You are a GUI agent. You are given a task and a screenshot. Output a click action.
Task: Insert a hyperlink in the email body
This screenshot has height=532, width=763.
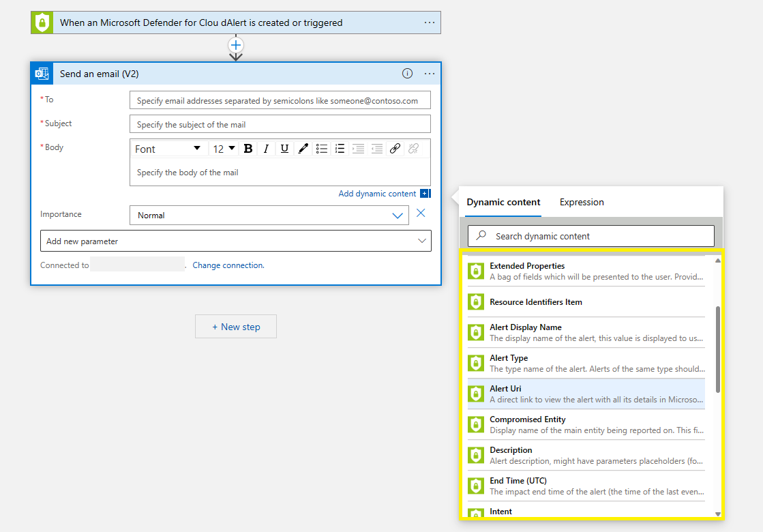tap(395, 148)
